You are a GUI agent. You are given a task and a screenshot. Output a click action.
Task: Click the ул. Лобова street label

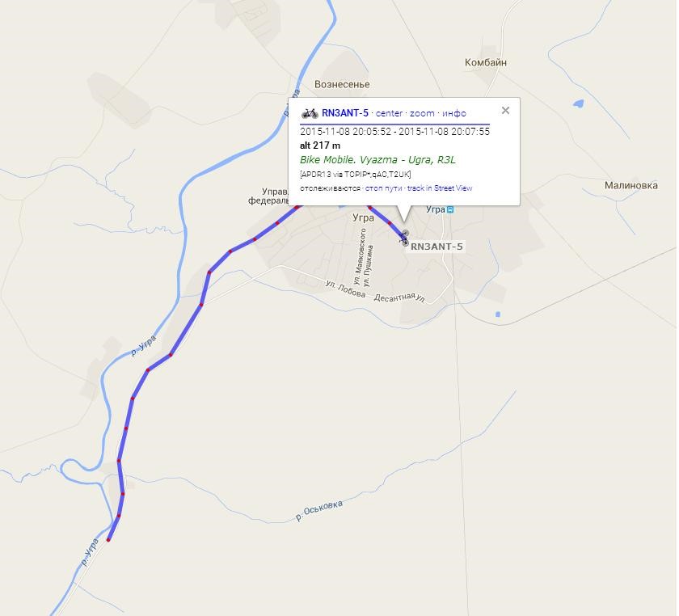[346, 289]
